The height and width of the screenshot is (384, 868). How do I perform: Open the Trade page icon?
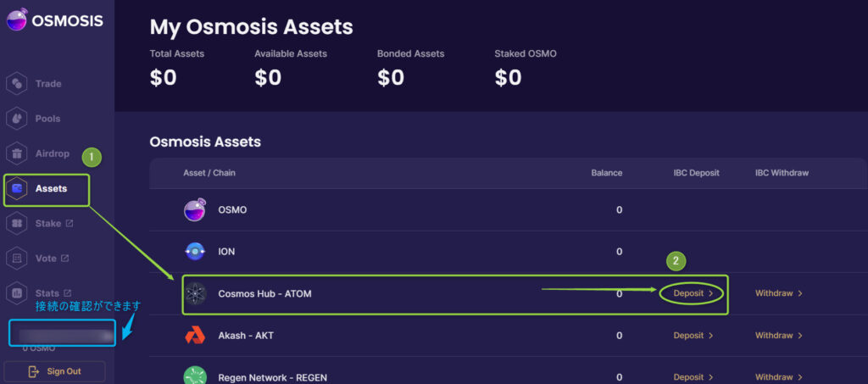click(17, 84)
